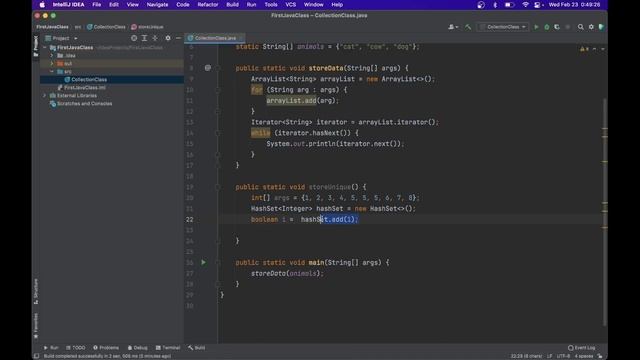
Task: Open the Refactor menu
Action: (208, 5)
